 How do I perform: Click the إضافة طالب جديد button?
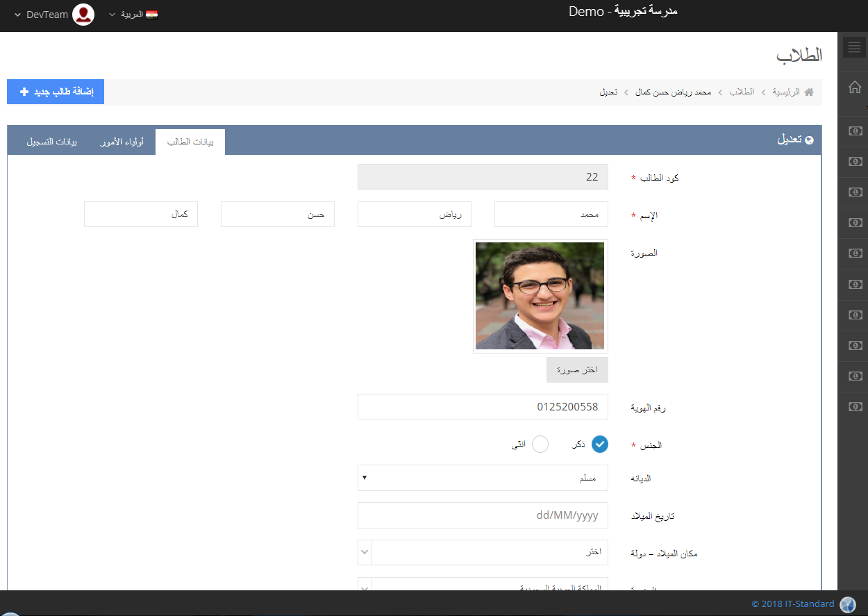point(56,92)
